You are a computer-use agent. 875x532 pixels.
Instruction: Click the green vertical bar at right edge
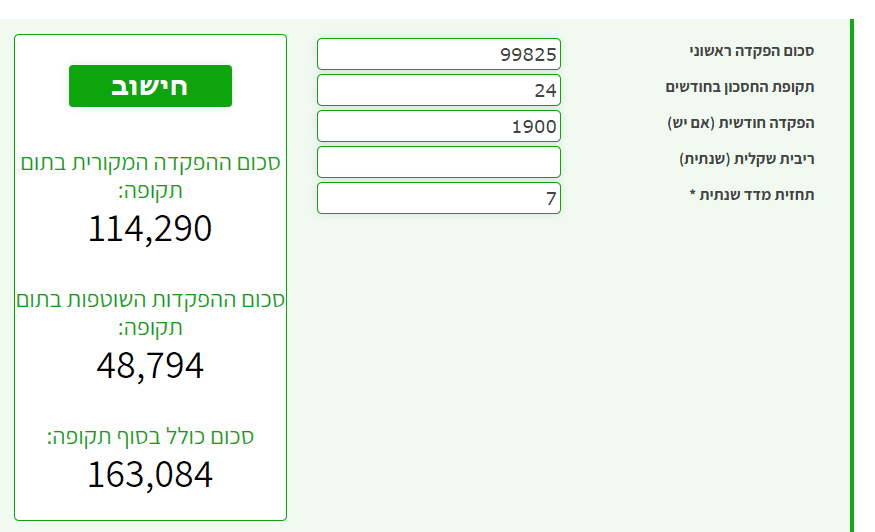pyautogui.click(x=851, y=270)
